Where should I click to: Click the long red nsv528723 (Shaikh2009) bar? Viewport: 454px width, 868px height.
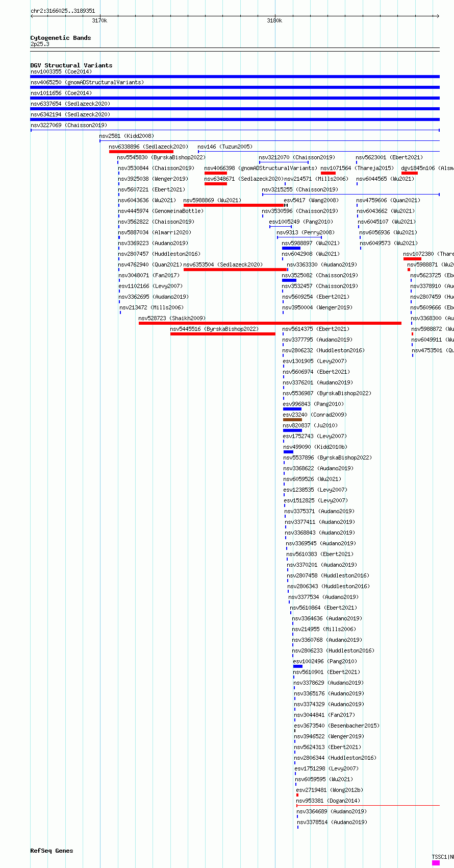[270, 323]
